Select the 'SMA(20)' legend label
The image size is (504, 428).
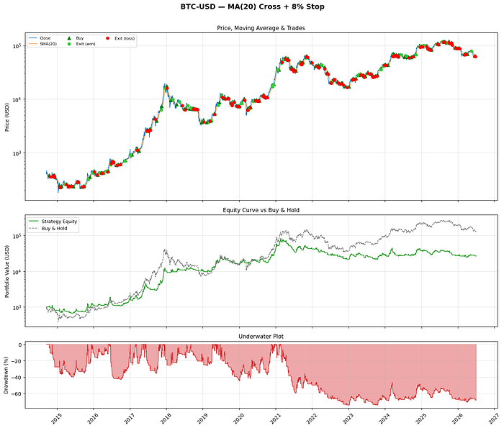tap(48, 44)
